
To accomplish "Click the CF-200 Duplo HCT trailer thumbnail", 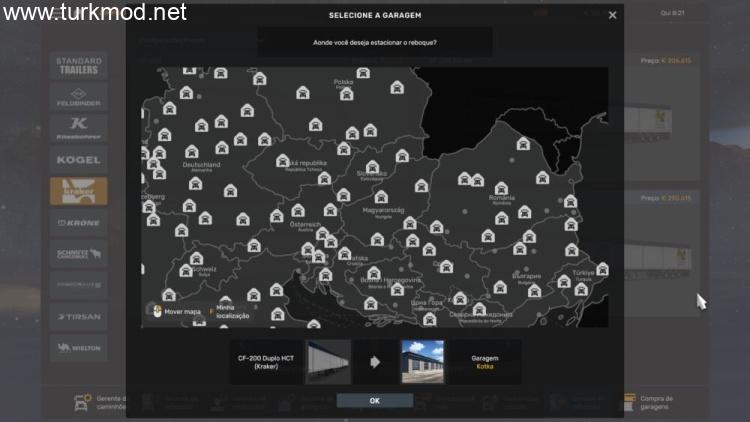I will 328,362.
